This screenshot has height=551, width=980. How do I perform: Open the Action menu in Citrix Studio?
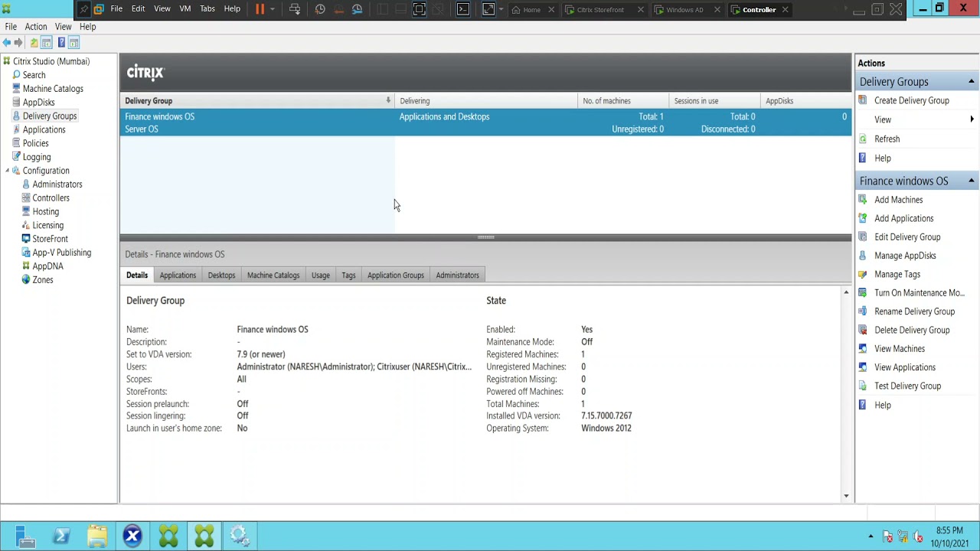click(x=36, y=27)
